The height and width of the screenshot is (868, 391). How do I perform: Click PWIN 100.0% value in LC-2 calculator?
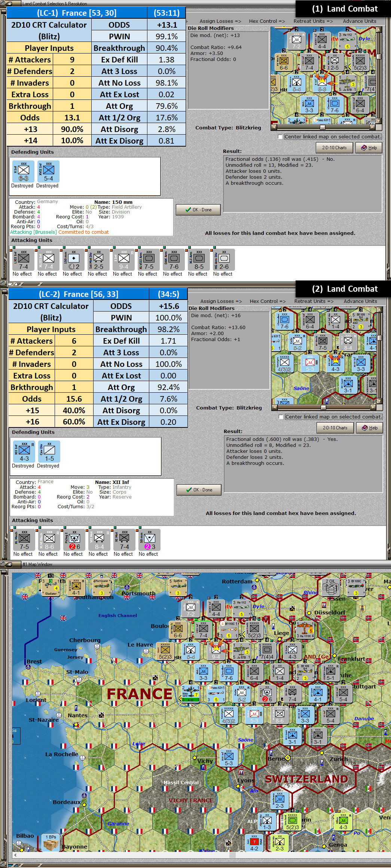pos(168,318)
